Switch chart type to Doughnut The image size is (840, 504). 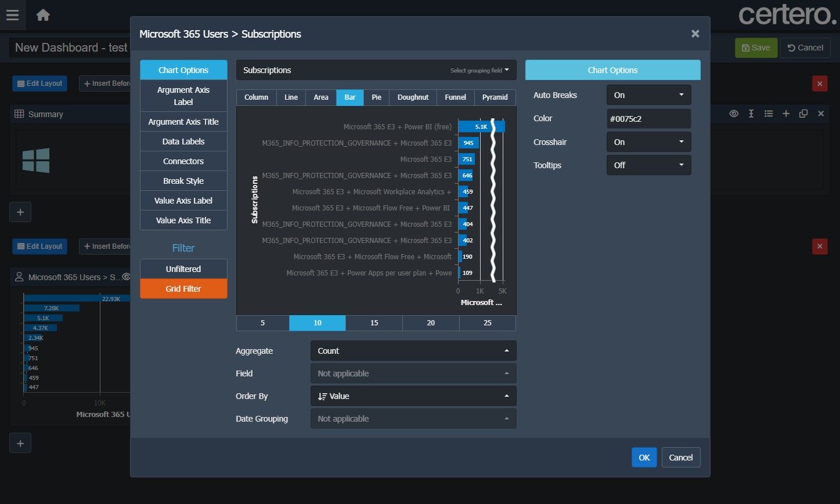click(413, 97)
